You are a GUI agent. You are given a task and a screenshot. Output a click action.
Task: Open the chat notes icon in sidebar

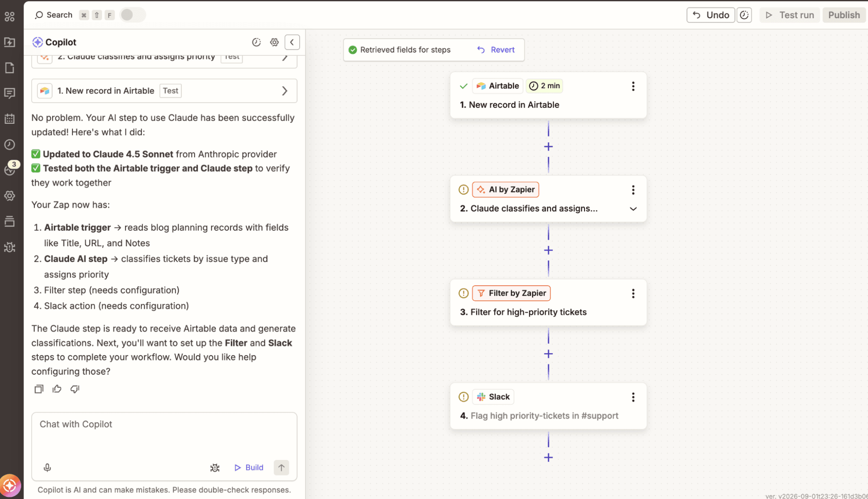coord(10,93)
